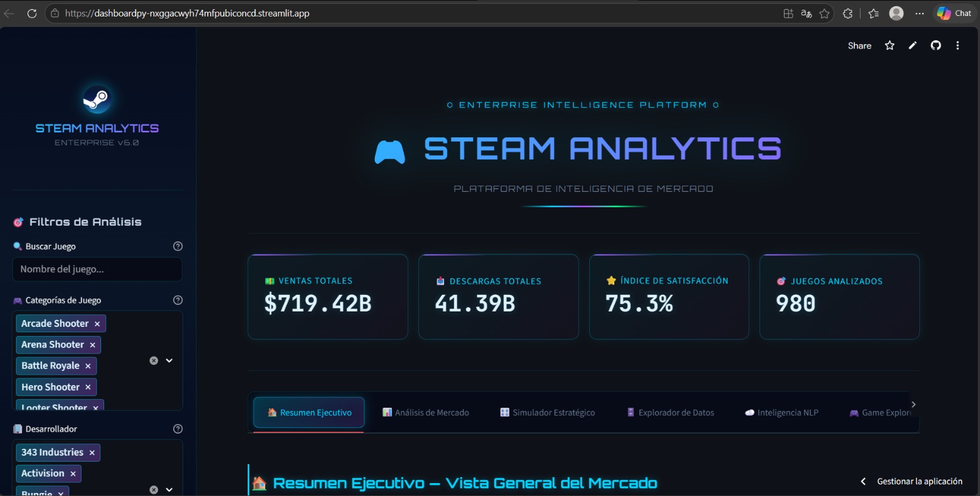Show help for Categorías de Juego
980x496 pixels.
[178, 300]
